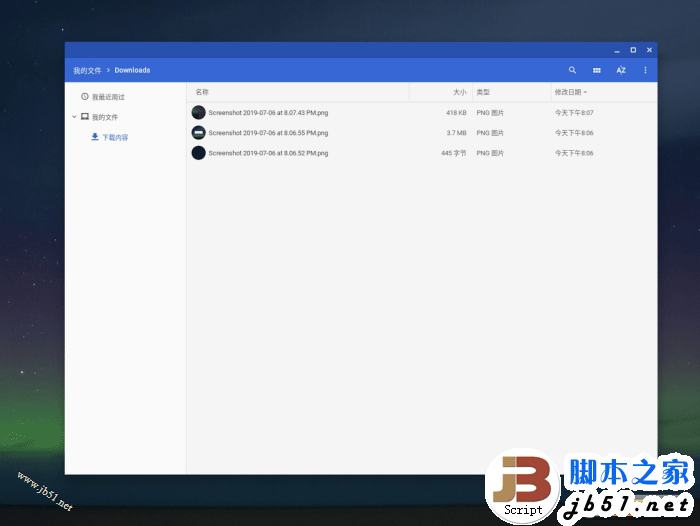Sort files by 类型 column header
The image size is (700, 526).
point(483,92)
